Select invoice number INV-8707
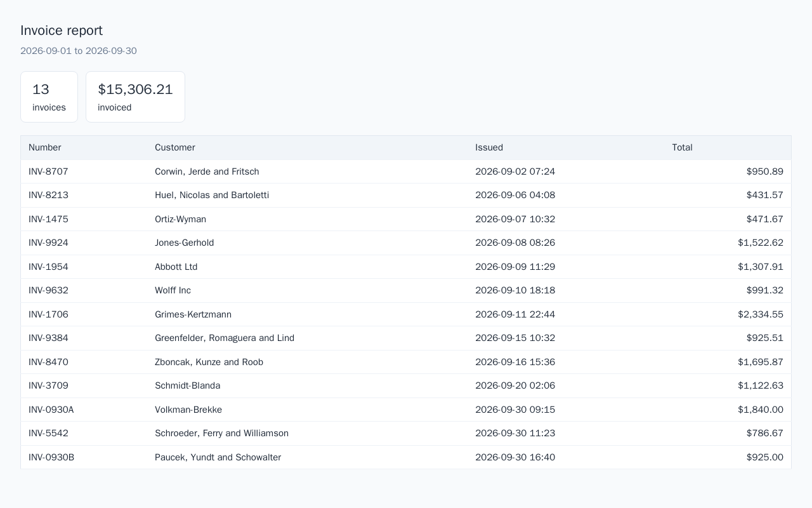 (x=48, y=171)
